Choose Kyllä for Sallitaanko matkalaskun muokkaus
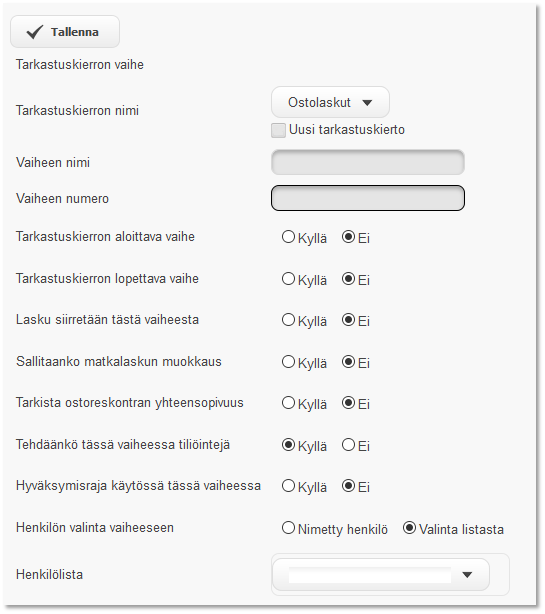This screenshot has height=614, width=545. pyautogui.click(x=288, y=362)
